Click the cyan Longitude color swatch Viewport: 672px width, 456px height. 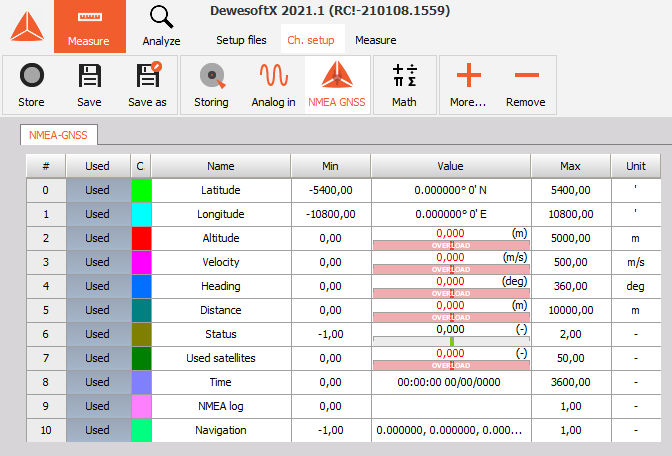(x=141, y=214)
